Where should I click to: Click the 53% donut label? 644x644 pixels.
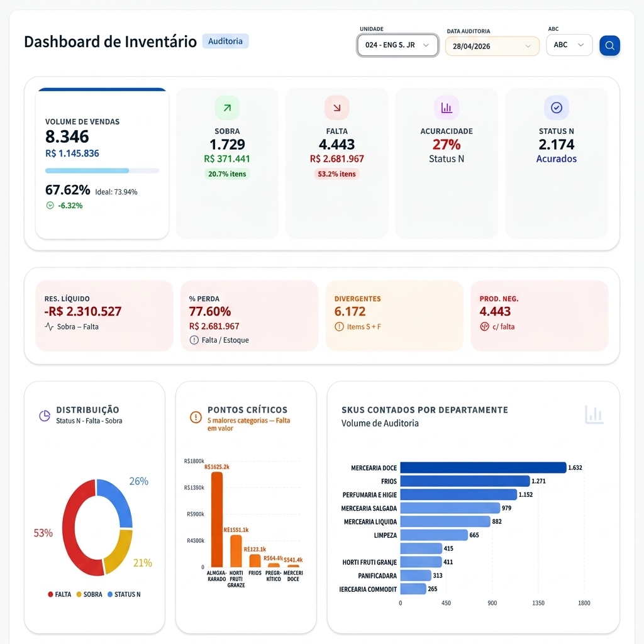[43, 533]
